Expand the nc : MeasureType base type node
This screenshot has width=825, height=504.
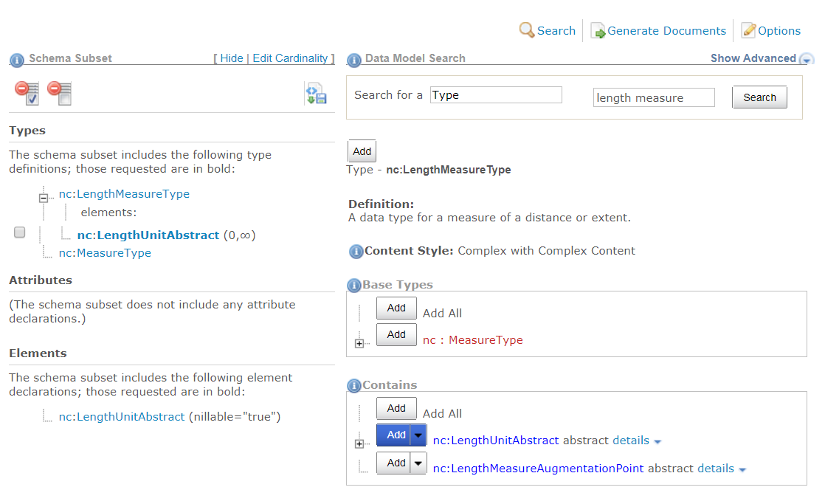point(359,343)
